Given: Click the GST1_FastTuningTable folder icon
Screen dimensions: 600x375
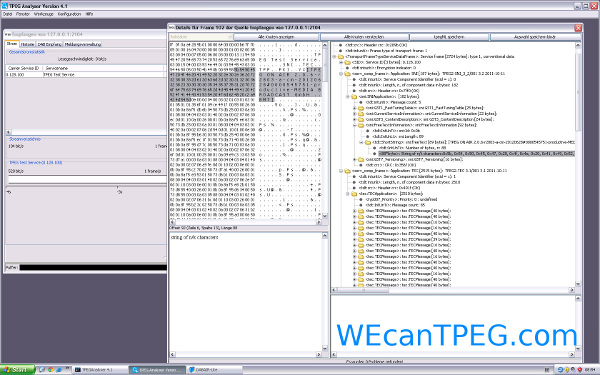Looking at the screenshot, I should [x=361, y=108].
